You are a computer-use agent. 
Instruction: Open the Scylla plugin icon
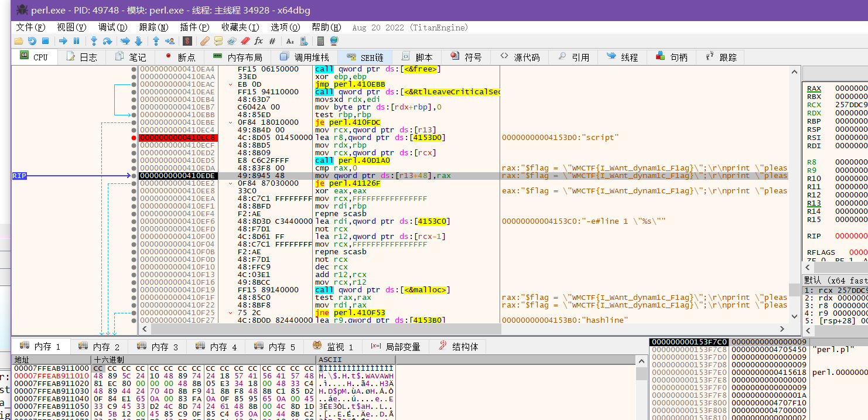187,41
